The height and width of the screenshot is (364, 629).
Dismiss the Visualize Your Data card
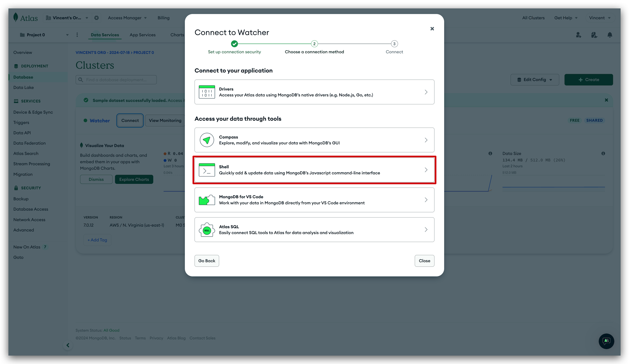pyautogui.click(x=96, y=179)
